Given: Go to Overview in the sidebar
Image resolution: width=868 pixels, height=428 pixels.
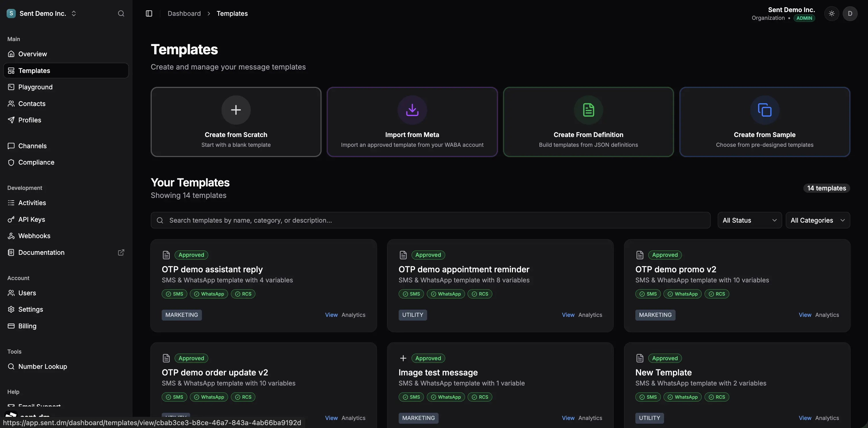Looking at the screenshot, I should coord(66,54).
